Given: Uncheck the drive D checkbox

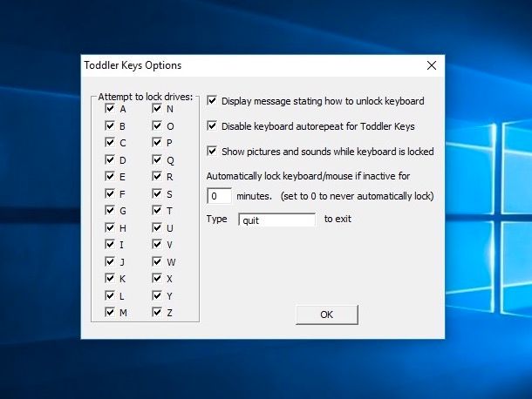Looking at the screenshot, I should click(x=110, y=159).
